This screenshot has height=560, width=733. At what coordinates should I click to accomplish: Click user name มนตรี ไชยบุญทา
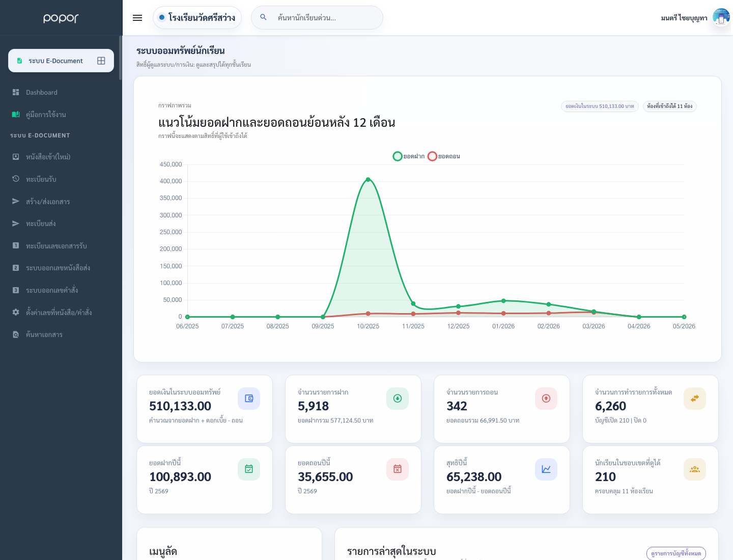point(684,18)
